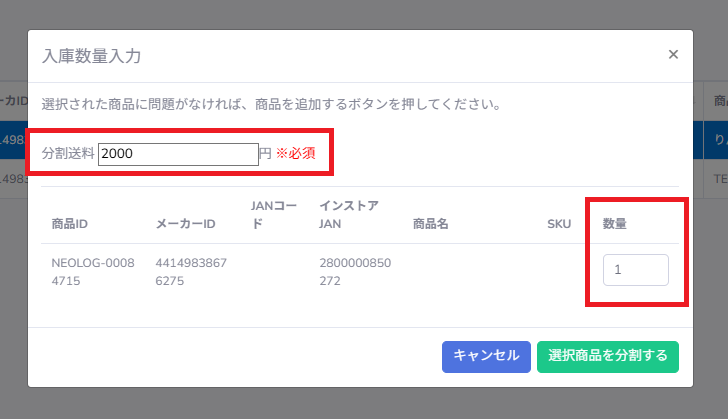Click the インストアJAN column header
The image size is (728, 419).
pos(349,215)
